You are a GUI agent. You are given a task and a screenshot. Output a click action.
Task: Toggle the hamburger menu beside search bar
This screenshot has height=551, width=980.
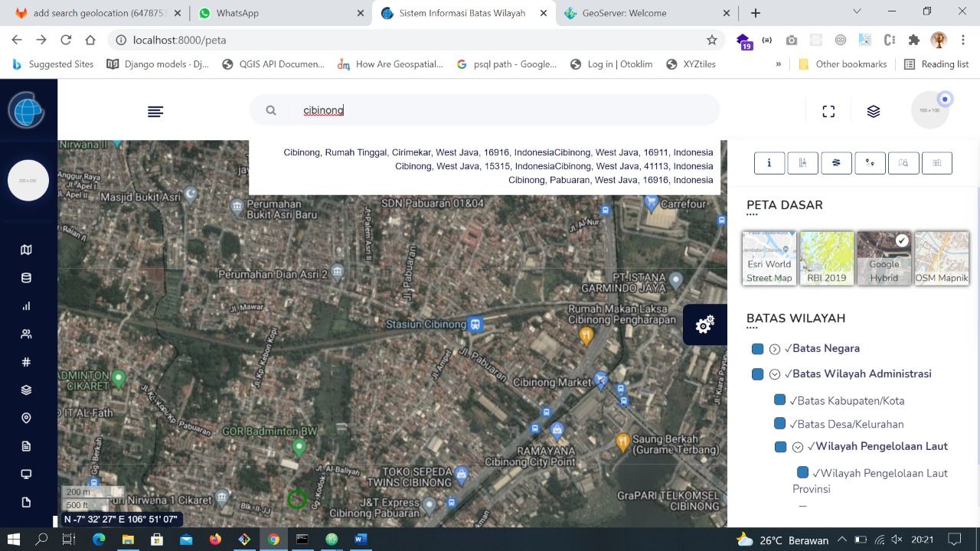155,112
